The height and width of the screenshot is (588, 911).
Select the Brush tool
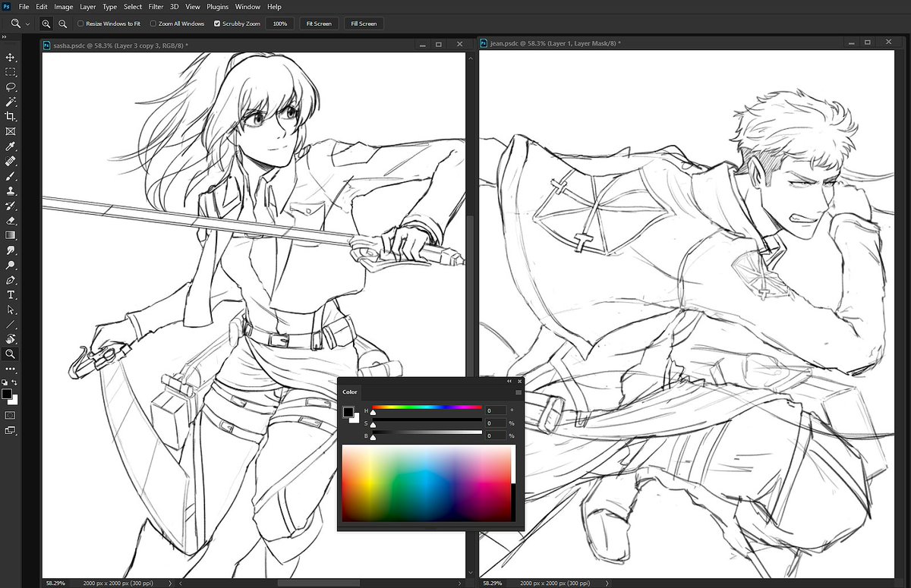point(11,176)
